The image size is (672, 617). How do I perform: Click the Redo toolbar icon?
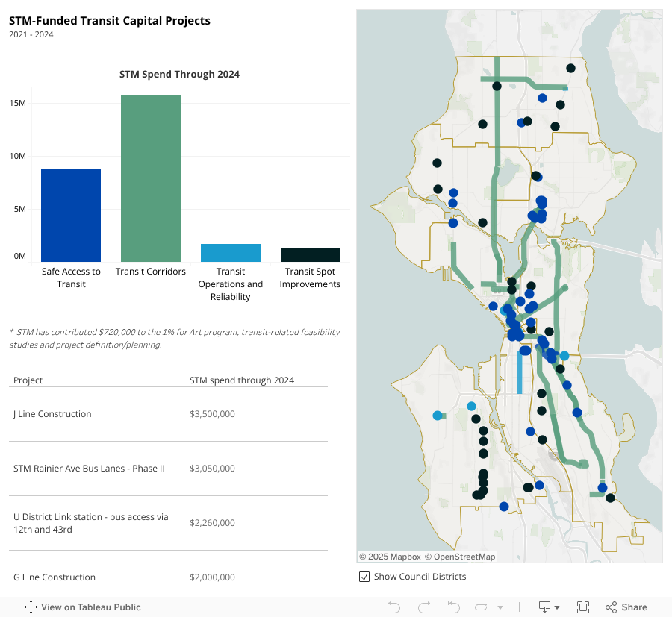pos(424,607)
